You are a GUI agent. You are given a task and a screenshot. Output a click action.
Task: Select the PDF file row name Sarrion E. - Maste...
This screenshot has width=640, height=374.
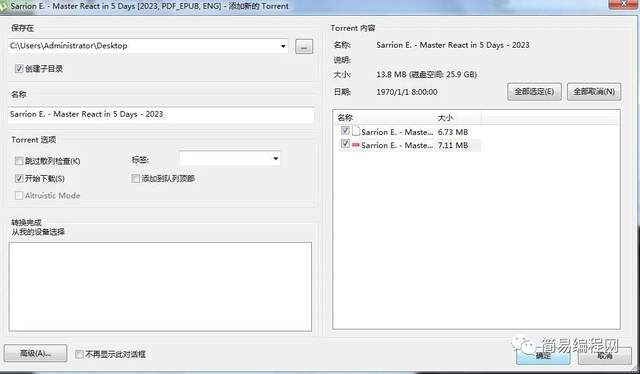(x=397, y=145)
